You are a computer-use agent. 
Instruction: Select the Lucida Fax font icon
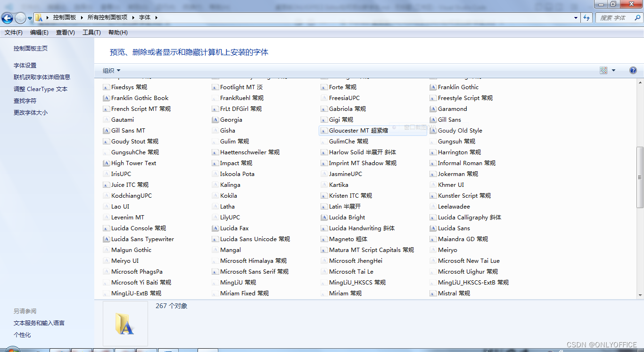click(215, 228)
